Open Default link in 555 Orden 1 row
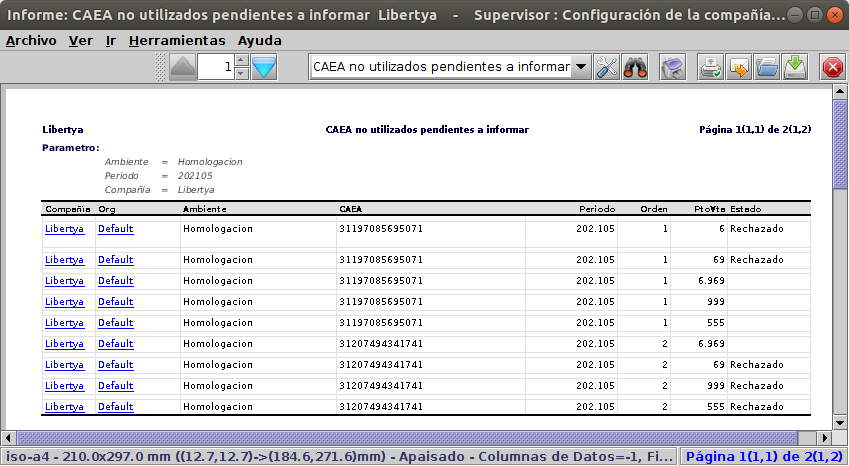Screen dimensions: 849x466 click(115, 323)
